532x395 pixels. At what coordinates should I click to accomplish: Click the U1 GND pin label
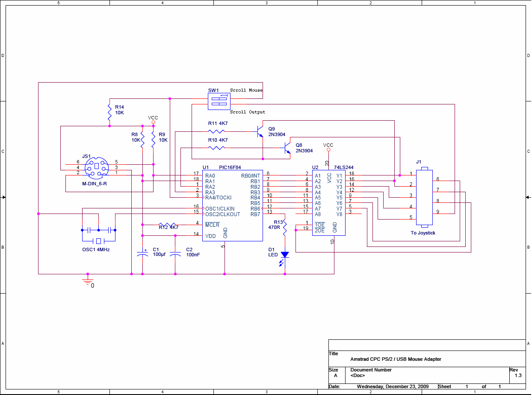(225, 233)
